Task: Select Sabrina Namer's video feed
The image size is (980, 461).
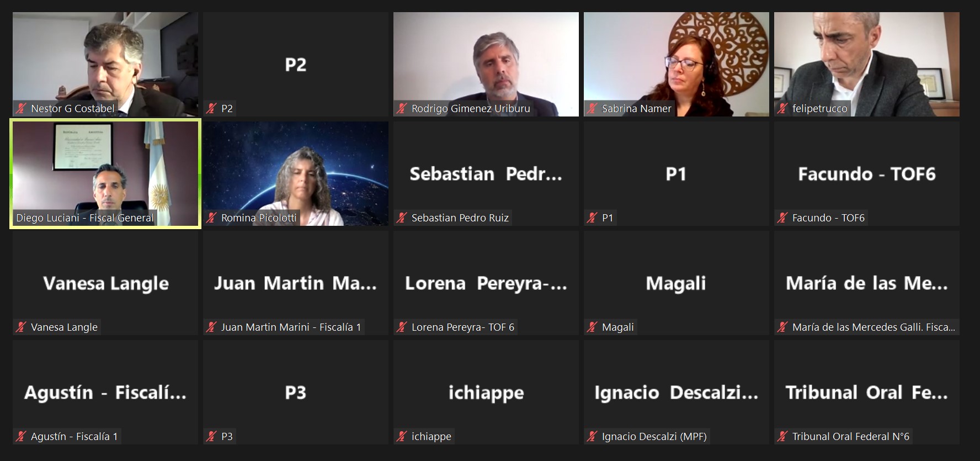Action: [x=676, y=64]
